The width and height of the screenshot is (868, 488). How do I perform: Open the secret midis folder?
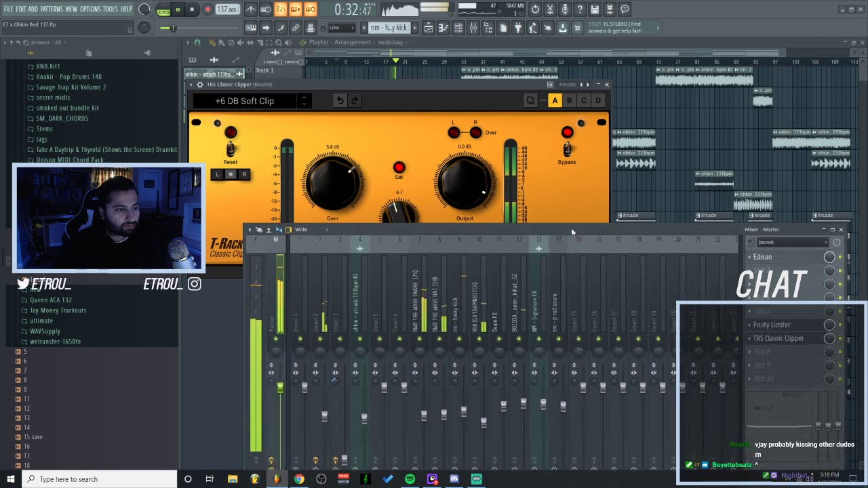(53, 98)
